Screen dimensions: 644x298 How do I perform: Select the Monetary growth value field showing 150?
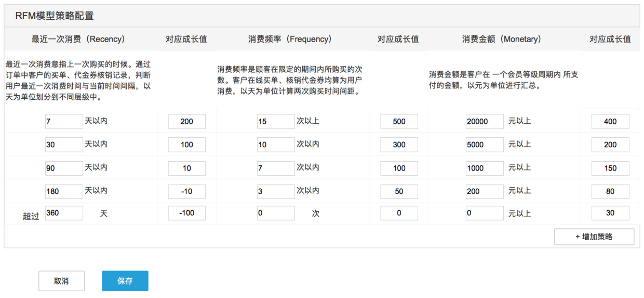610,169
